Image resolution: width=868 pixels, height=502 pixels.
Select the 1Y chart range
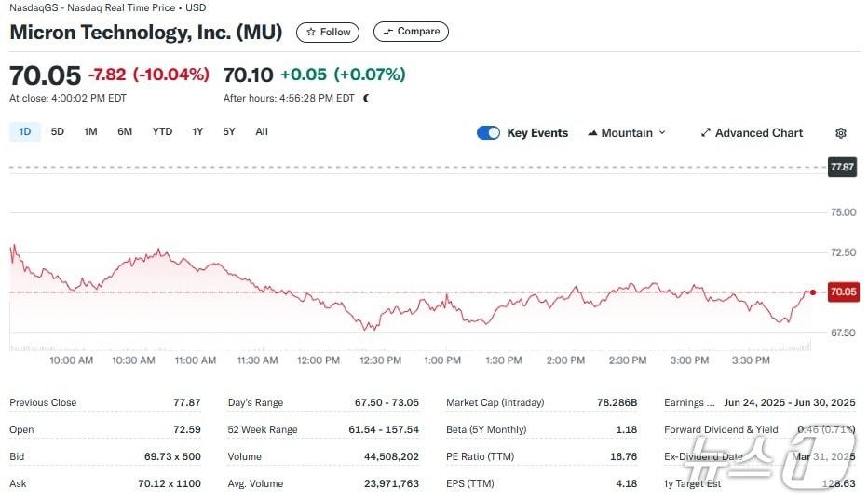(x=197, y=132)
